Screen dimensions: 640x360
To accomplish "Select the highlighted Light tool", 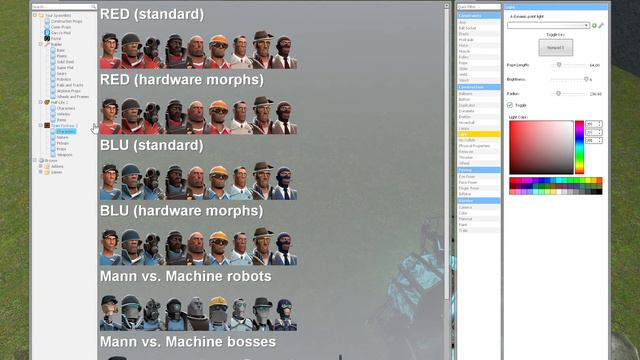I will click(x=479, y=134).
